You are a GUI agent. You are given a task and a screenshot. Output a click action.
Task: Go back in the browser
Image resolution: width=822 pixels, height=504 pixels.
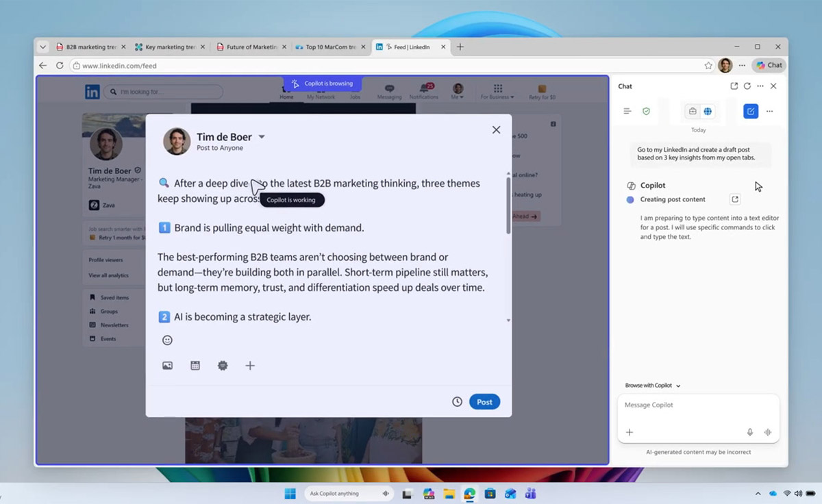click(43, 66)
